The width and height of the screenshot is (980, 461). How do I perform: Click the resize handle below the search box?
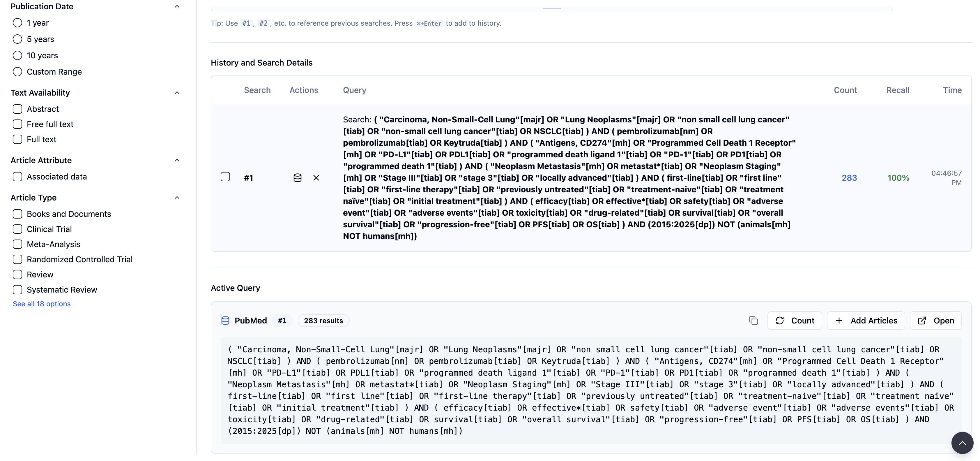coord(552,8)
